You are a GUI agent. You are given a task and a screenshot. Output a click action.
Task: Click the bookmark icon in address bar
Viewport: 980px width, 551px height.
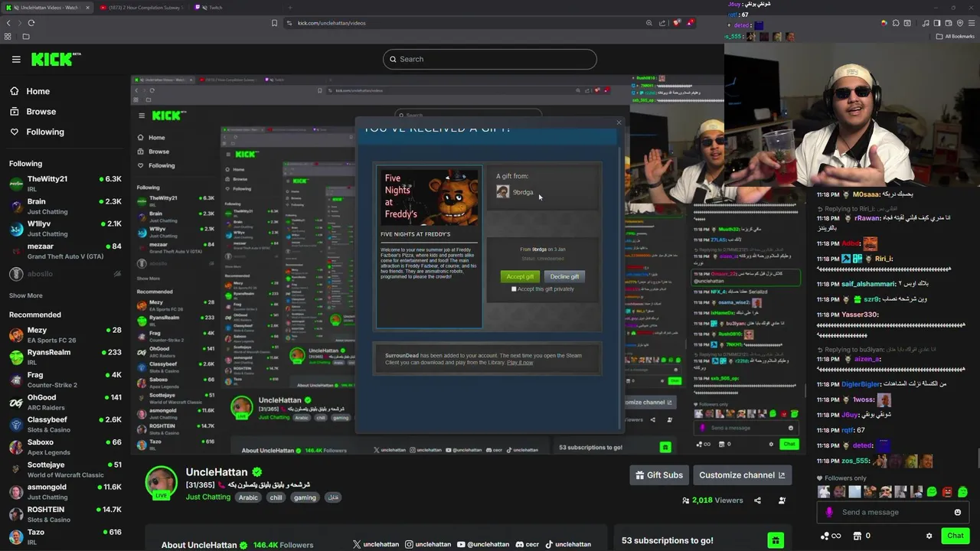coord(274,23)
